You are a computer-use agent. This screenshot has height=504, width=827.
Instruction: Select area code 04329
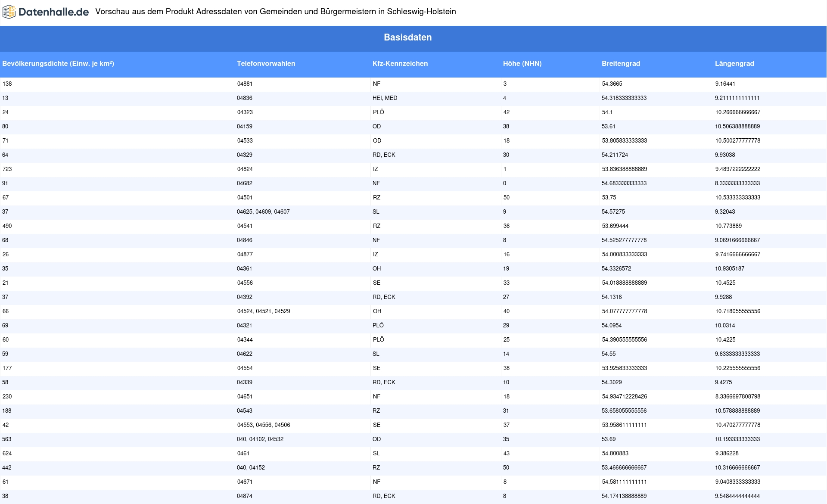tap(245, 155)
